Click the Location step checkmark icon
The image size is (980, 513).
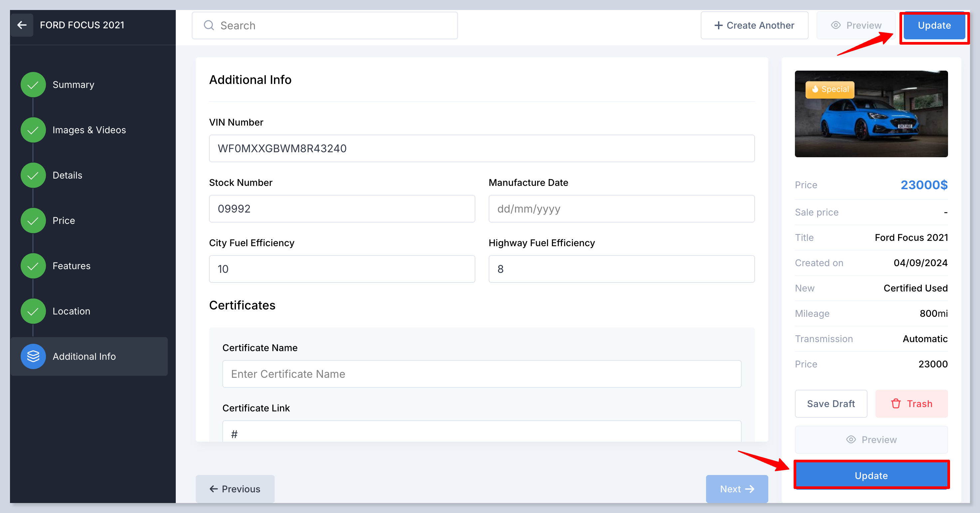coord(33,311)
